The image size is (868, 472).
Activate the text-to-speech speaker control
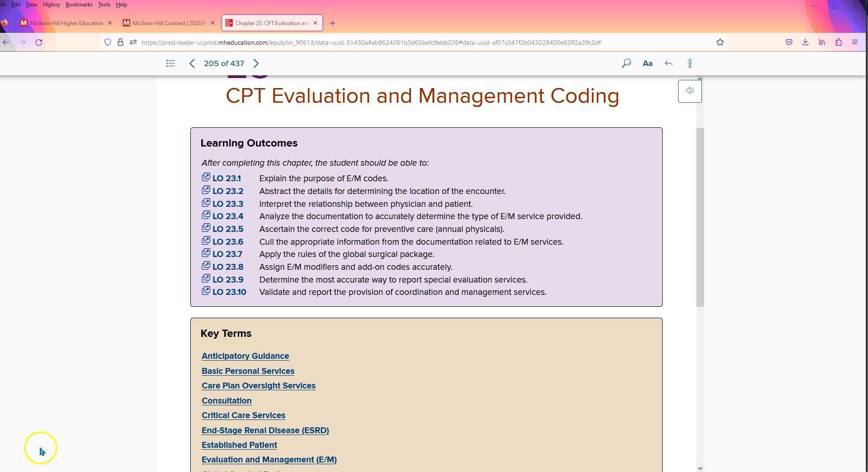[690, 90]
